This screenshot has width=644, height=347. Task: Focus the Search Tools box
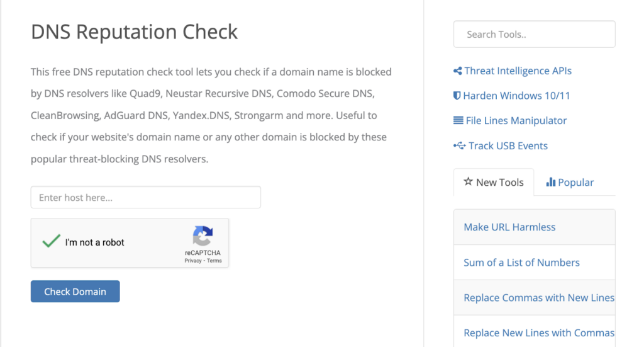coord(534,35)
